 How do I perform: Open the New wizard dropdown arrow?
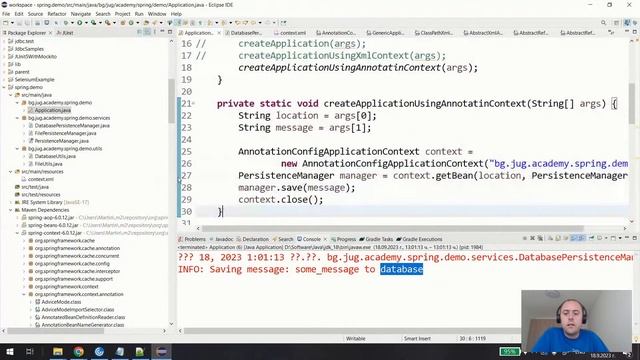tap(12, 23)
